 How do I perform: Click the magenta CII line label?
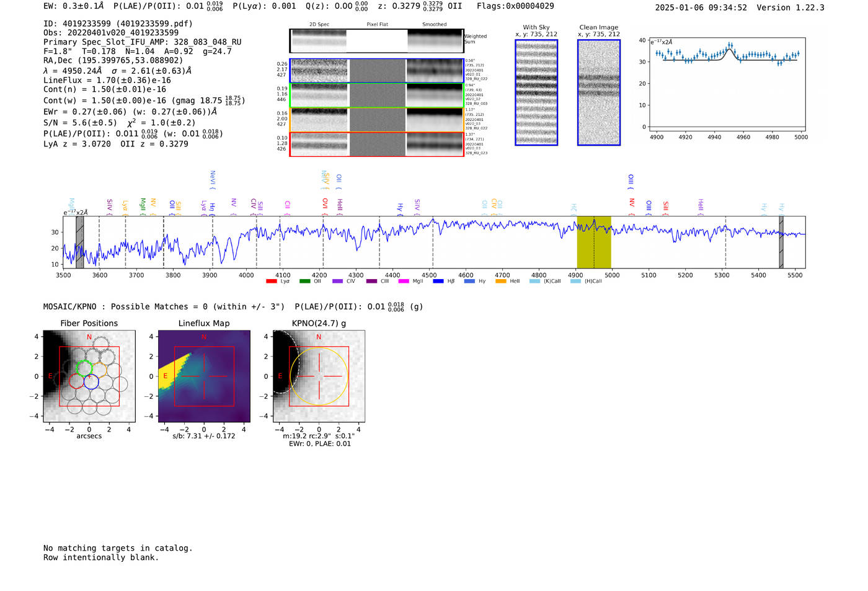(x=287, y=207)
